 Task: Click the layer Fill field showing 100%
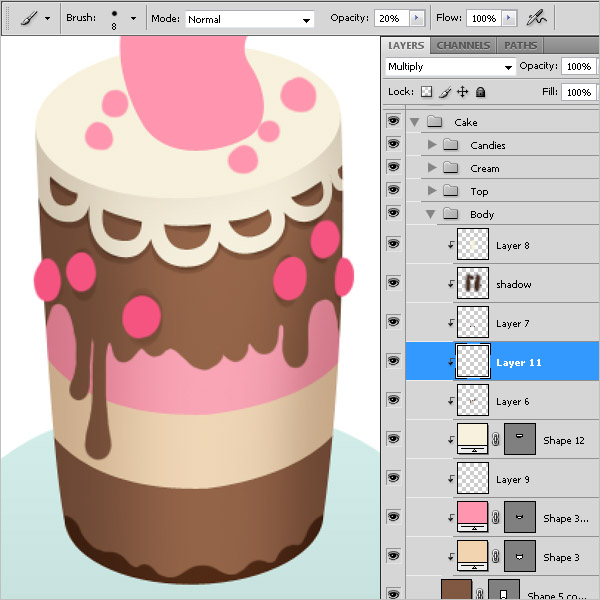(x=579, y=92)
